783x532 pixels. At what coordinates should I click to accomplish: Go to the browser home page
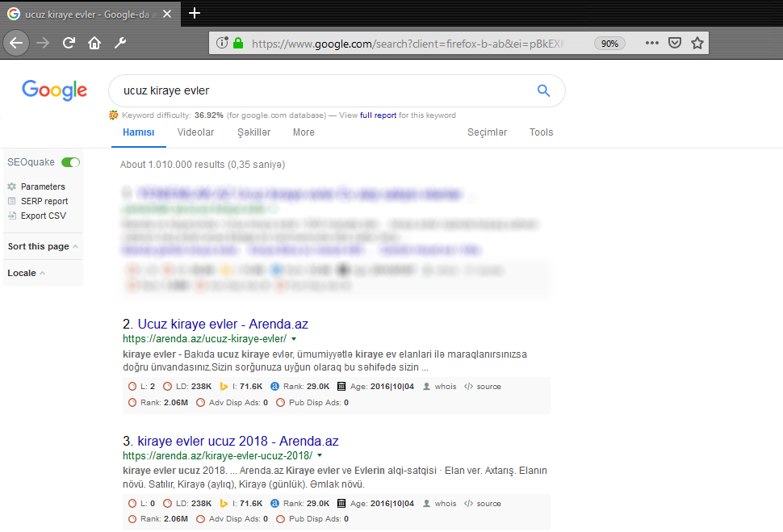[94, 43]
